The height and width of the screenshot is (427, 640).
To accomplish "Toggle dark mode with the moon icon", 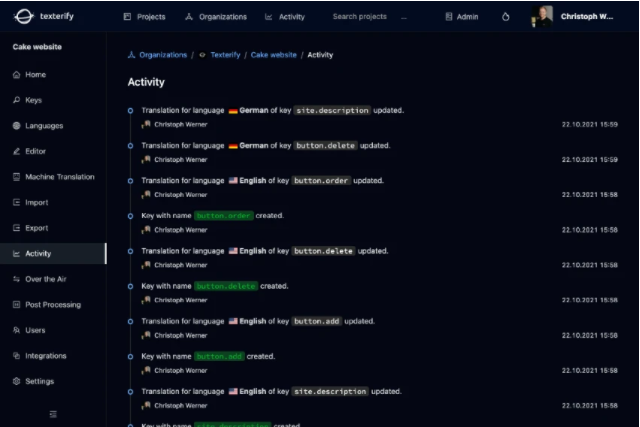I will [505, 17].
